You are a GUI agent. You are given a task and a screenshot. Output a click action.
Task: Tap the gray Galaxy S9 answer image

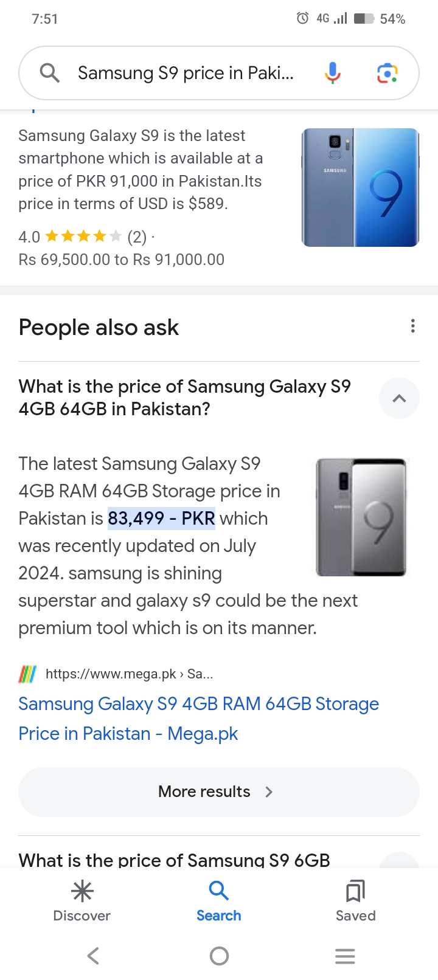[x=361, y=517]
